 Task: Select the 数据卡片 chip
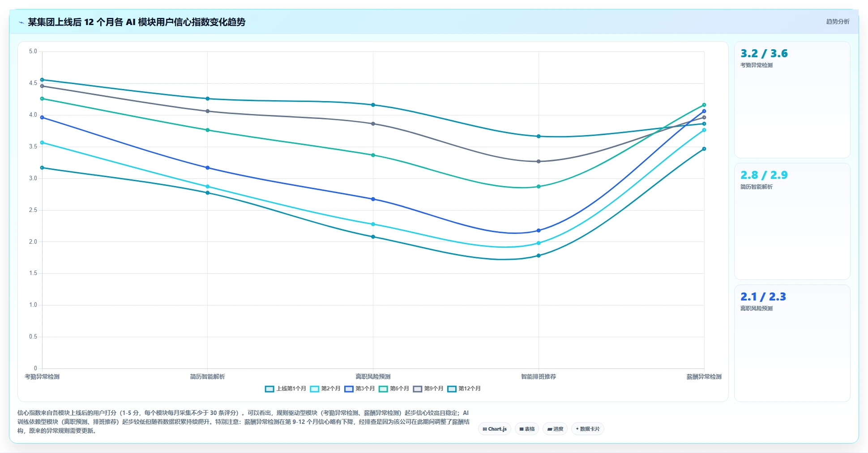[x=588, y=429]
